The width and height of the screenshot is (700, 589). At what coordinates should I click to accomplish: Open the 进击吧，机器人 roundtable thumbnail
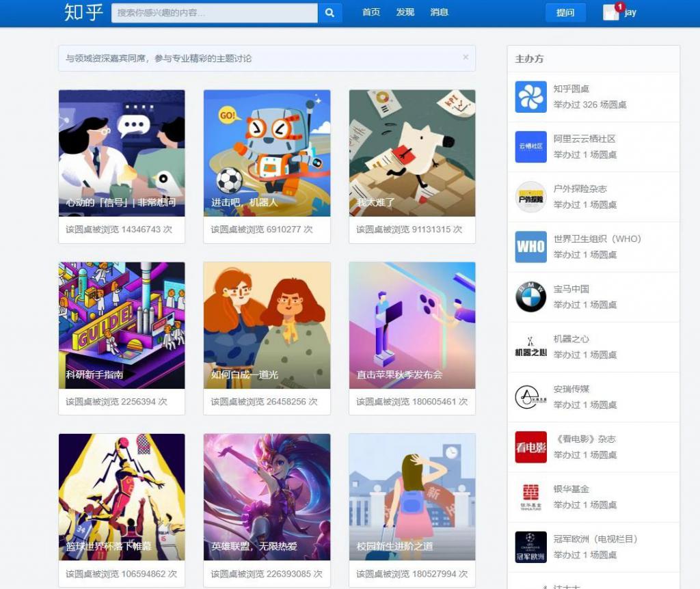(x=267, y=153)
